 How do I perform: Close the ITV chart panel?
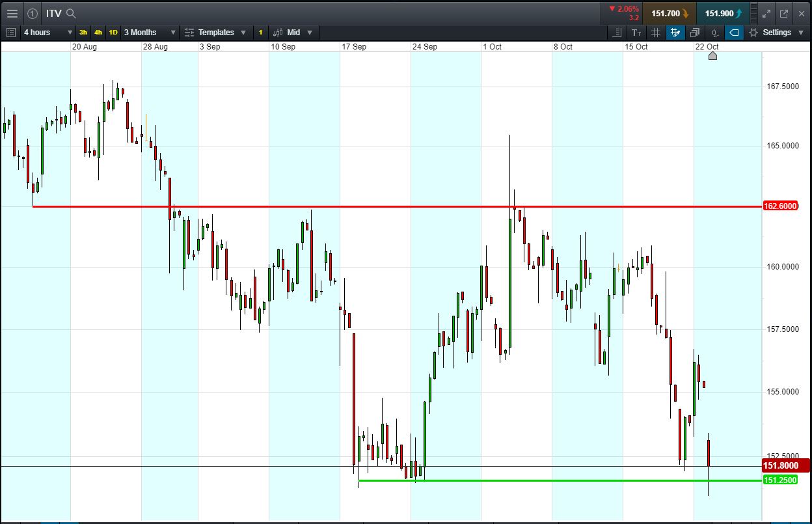[801, 13]
